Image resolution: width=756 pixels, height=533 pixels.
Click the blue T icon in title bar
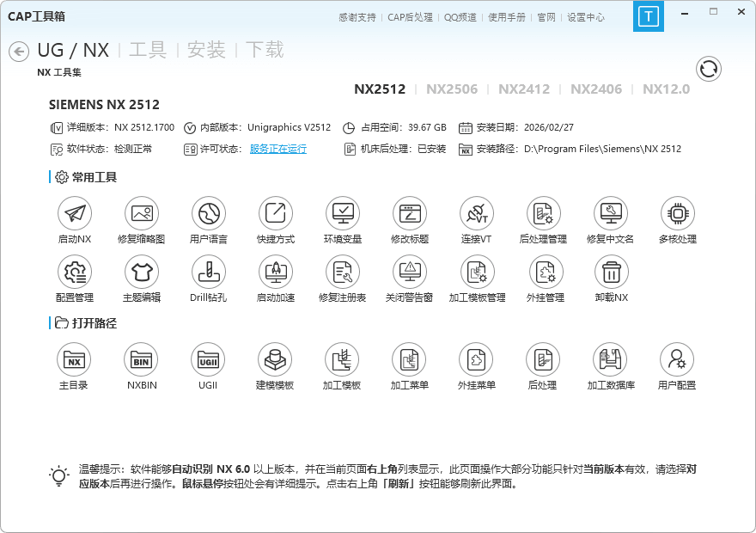649,16
